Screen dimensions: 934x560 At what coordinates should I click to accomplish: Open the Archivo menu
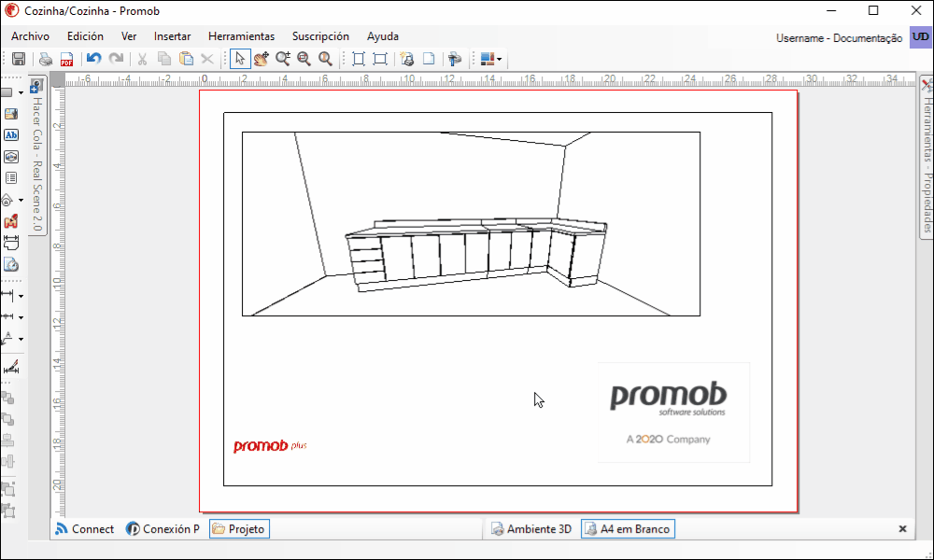(x=31, y=36)
